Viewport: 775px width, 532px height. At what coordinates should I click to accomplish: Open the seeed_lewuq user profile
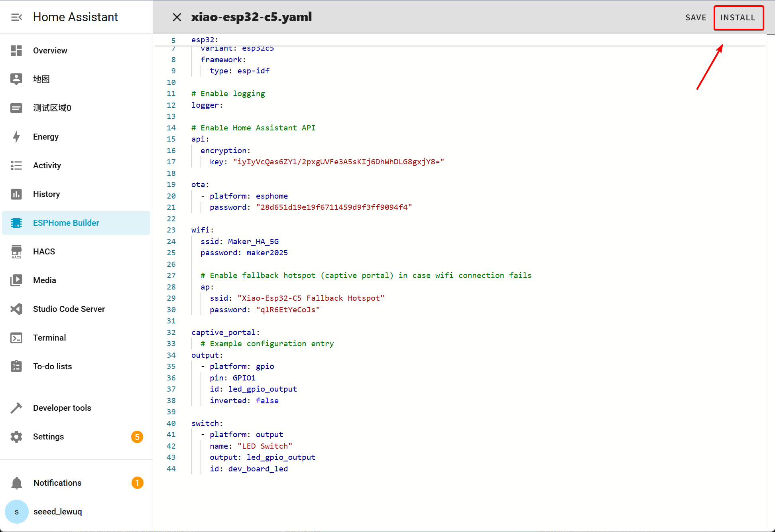pyautogui.click(x=57, y=512)
